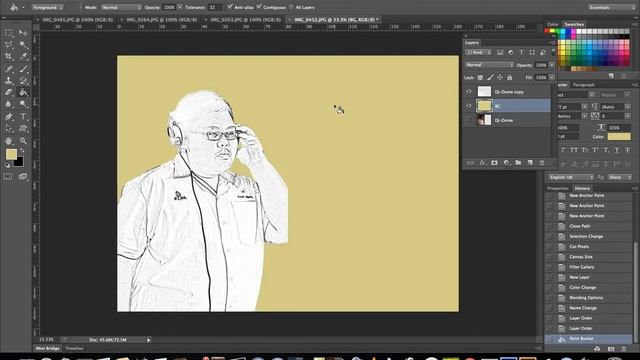640x360 pixels.
Task: Switch to the Paragraph panel tab
Action: pos(584,85)
